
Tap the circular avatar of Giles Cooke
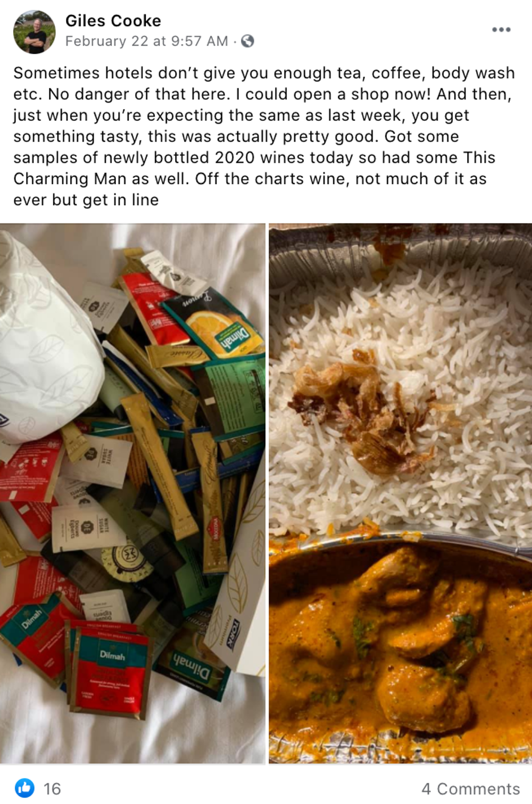(x=34, y=32)
